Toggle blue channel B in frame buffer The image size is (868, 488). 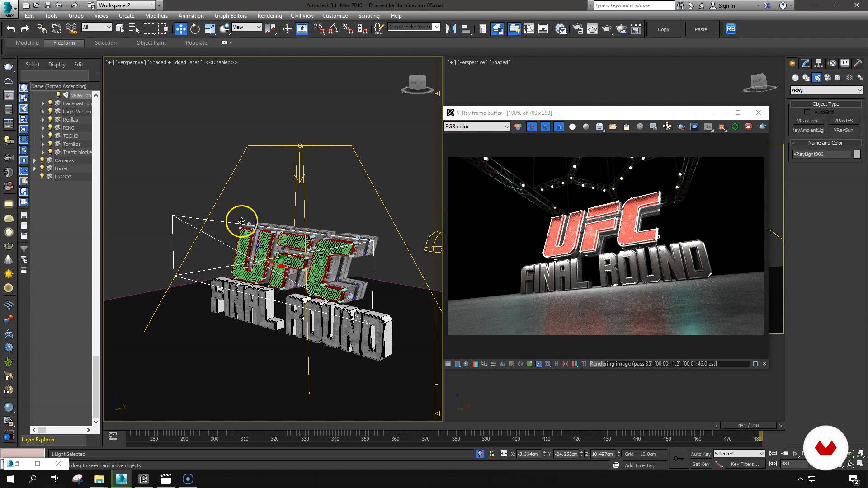(559, 127)
